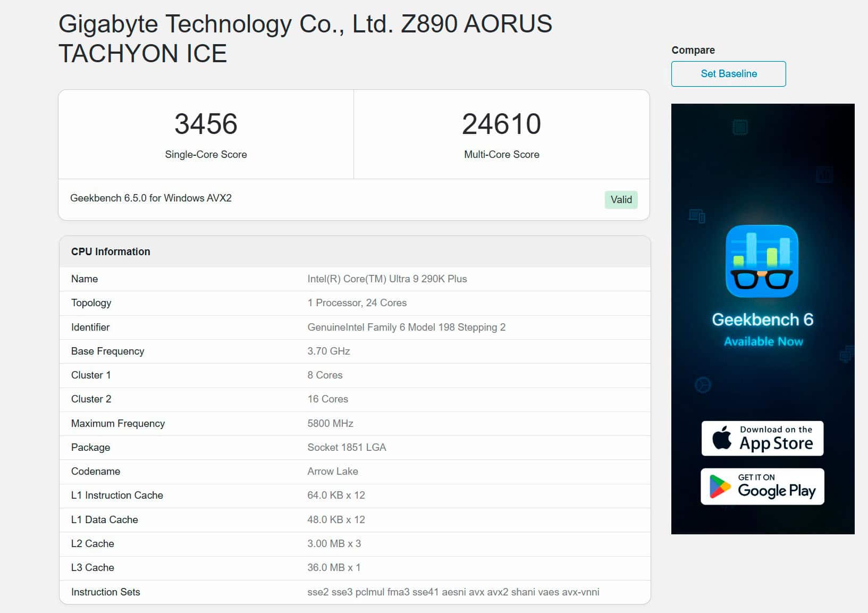Click the Set Baseline button

click(729, 73)
